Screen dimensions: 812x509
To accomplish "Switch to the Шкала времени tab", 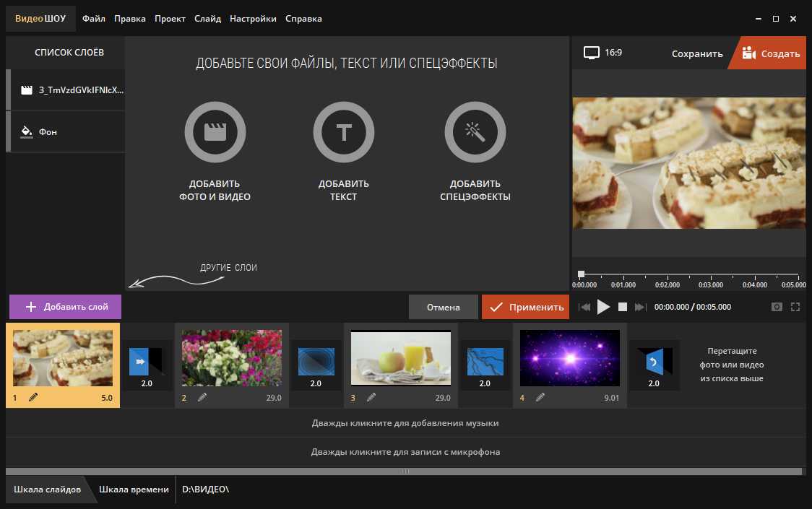I will (134, 490).
